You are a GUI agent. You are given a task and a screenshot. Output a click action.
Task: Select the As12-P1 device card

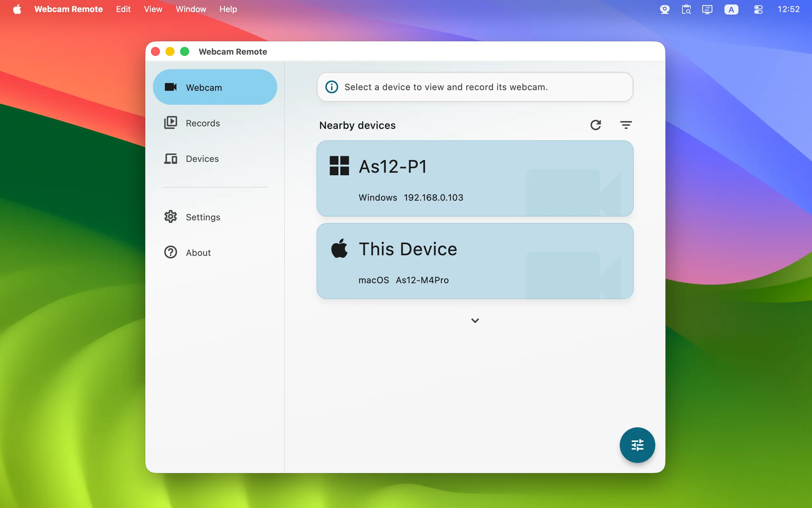475,178
